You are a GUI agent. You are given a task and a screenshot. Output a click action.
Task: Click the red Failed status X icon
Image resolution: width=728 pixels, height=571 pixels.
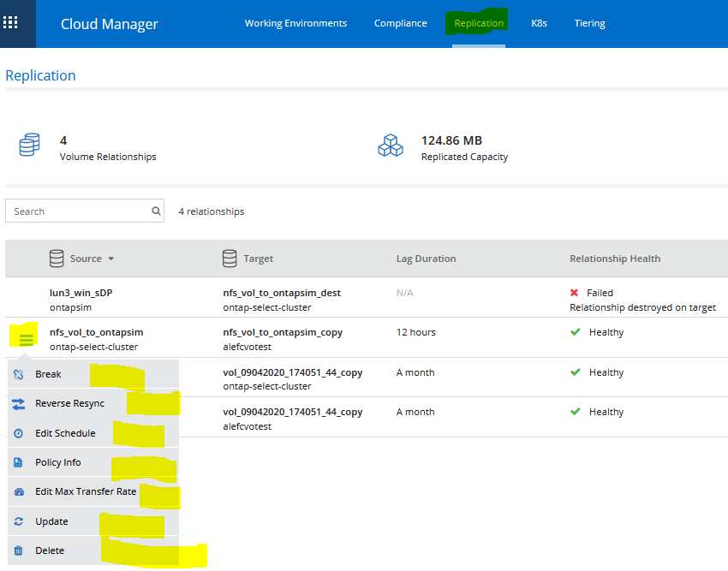(575, 293)
